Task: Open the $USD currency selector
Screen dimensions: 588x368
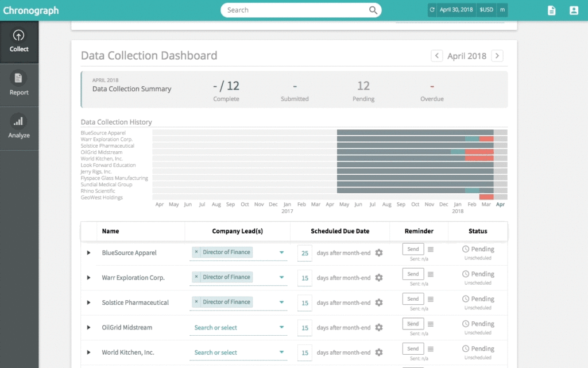Action: click(487, 10)
